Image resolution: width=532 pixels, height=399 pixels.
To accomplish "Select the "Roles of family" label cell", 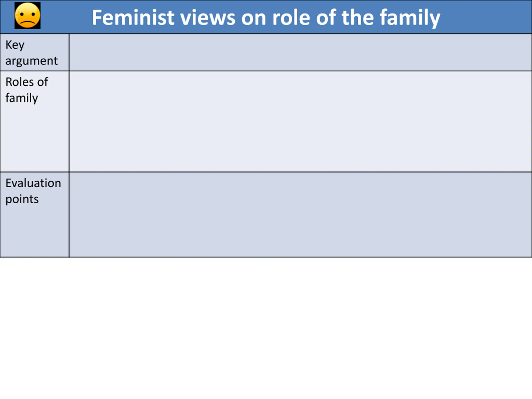I will point(35,121).
